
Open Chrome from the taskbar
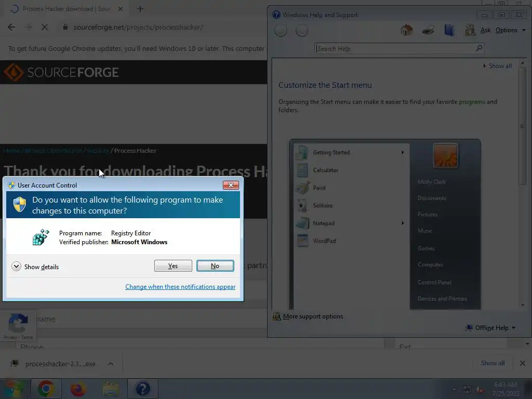[x=46, y=389]
